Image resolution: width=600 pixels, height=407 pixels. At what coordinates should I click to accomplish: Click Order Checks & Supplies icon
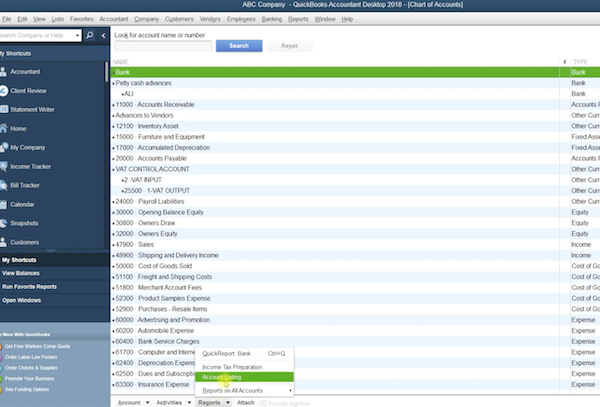pyautogui.click(x=1, y=368)
